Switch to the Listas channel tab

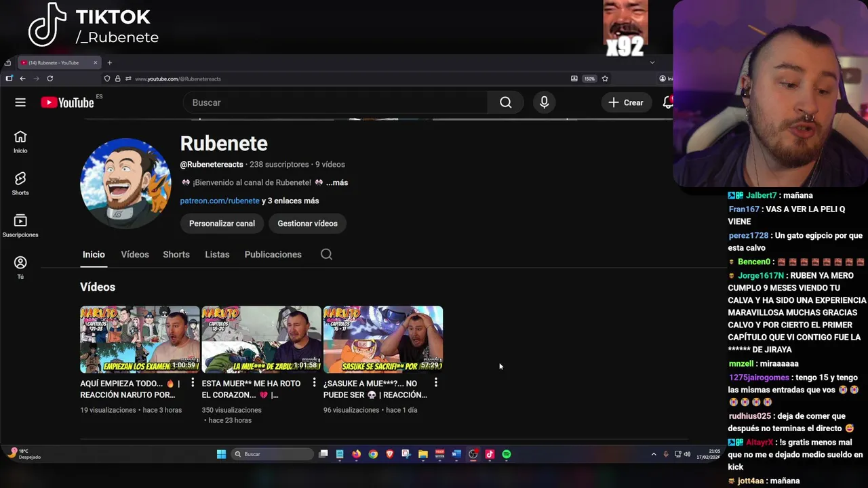click(x=217, y=254)
